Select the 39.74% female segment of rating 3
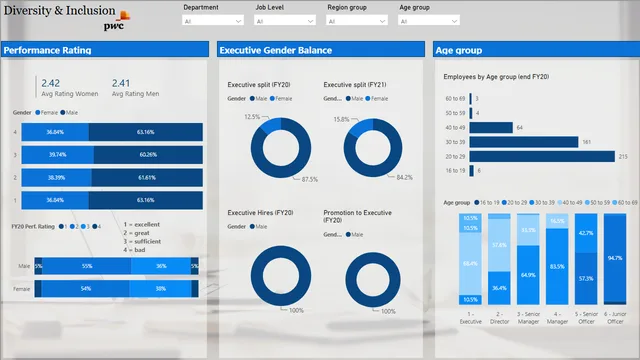 click(58, 155)
